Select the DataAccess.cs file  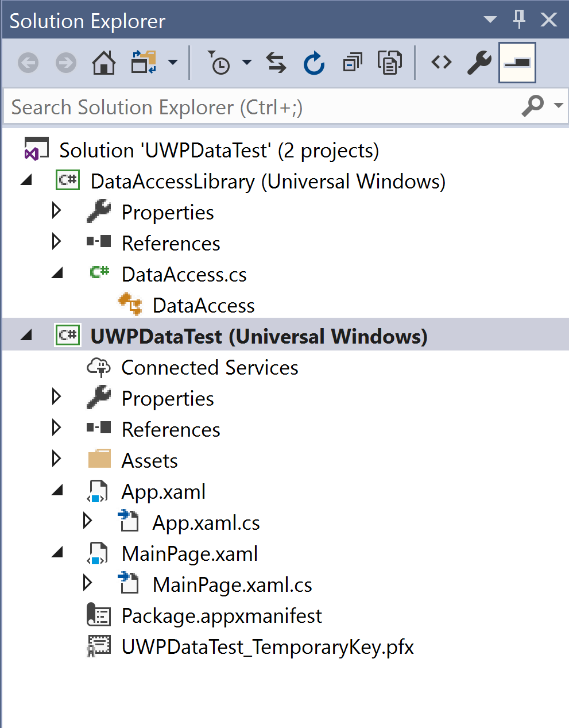tap(184, 275)
